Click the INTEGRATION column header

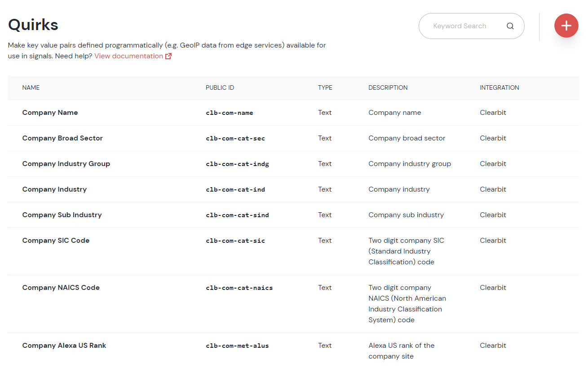click(499, 88)
